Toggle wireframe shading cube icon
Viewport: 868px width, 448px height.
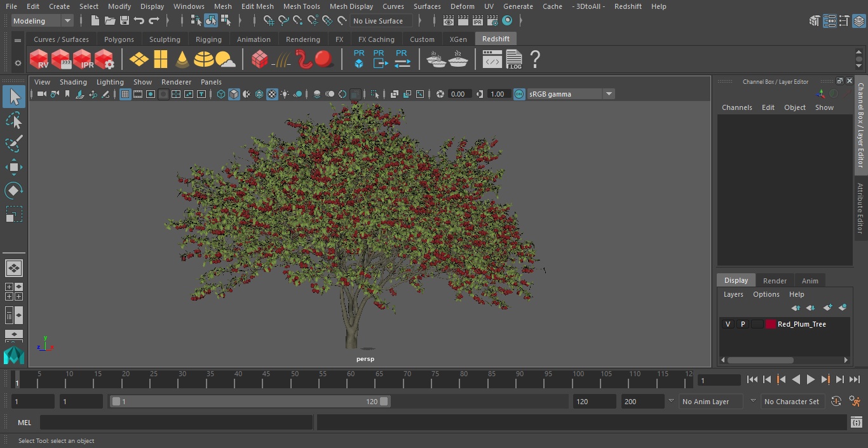point(221,94)
